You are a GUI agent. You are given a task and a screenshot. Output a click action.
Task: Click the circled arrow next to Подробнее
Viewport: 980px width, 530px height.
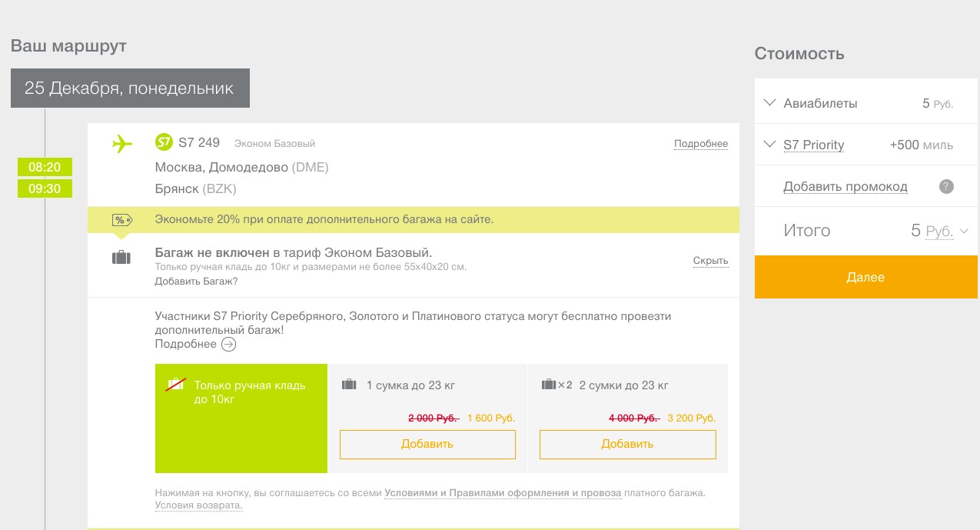point(228,344)
